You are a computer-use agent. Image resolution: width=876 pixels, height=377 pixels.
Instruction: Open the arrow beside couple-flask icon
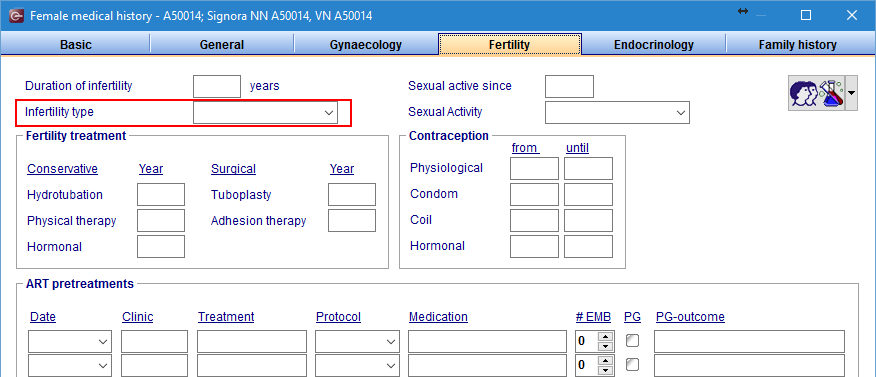pos(851,93)
